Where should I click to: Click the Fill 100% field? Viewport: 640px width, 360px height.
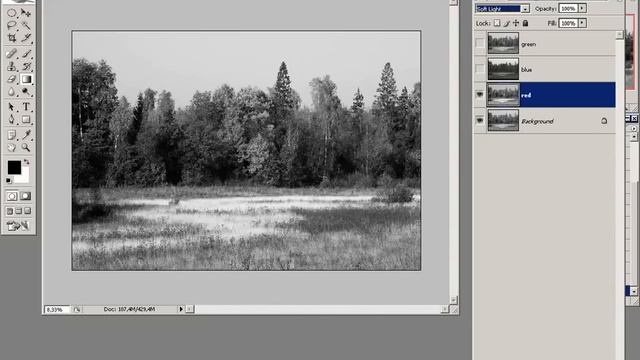pyautogui.click(x=568, y=23)
